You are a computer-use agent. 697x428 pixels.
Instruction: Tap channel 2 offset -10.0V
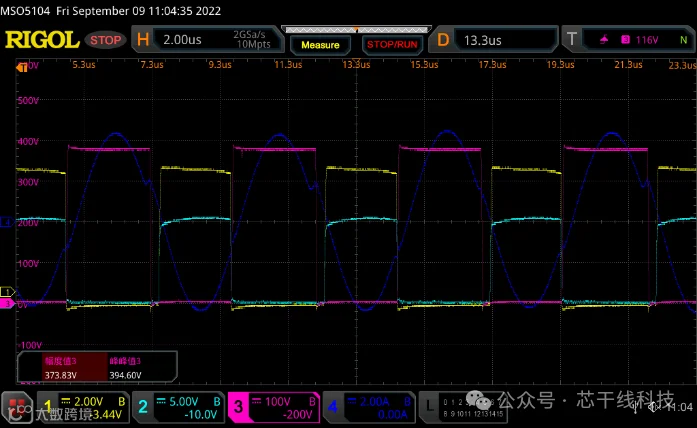200,415
